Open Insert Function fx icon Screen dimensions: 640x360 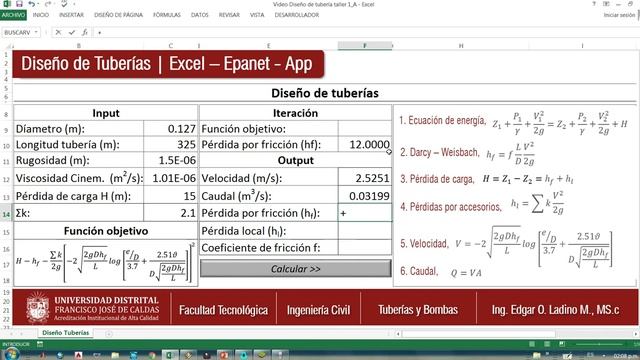pyautogui.click(x=85, y=32)
